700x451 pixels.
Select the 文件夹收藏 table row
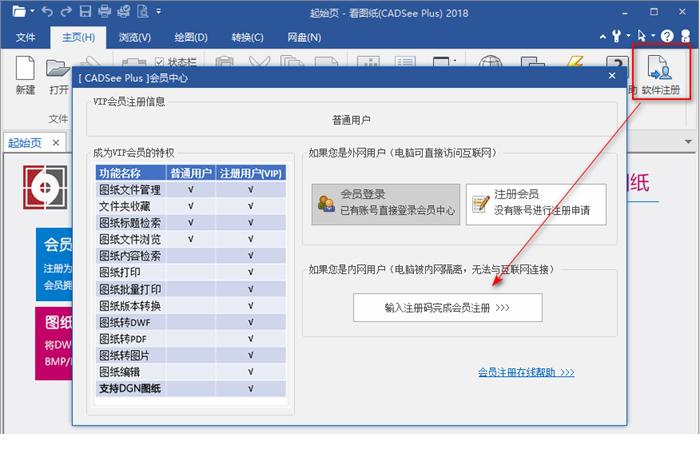[191, 206]
